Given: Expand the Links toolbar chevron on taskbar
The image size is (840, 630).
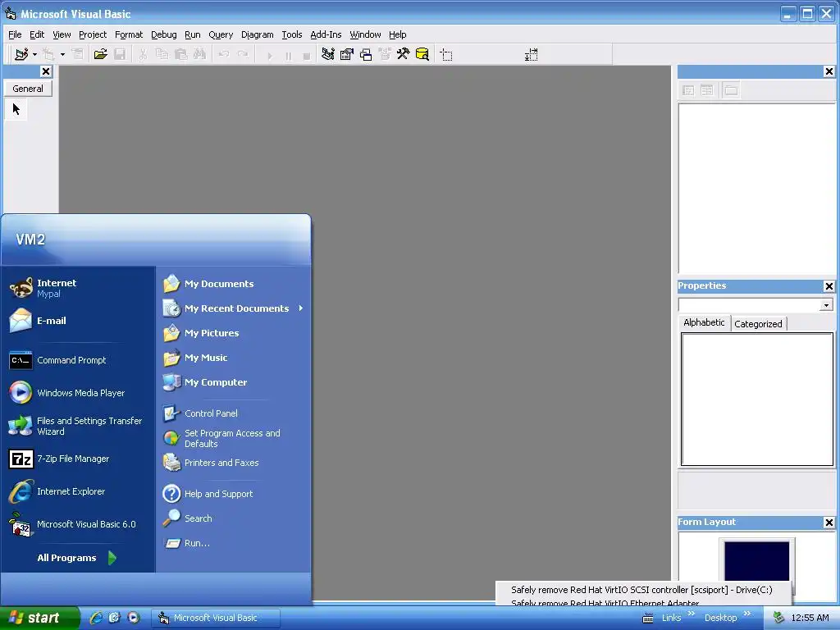Looking at the screenshot, I should click(x=691, y=614).
